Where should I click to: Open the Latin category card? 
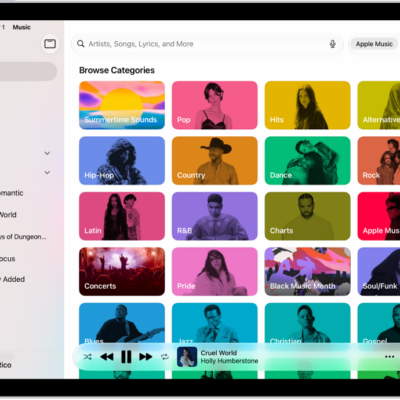[122, 216]
